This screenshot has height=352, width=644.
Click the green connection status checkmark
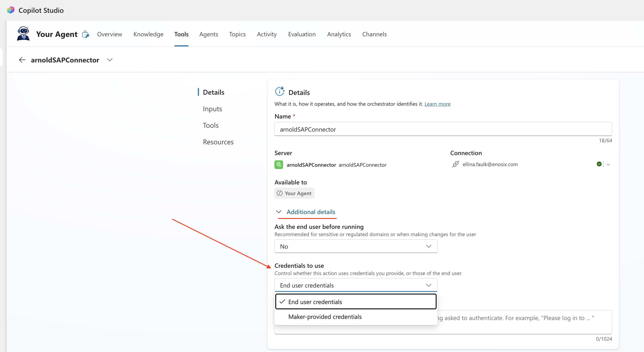599,164
